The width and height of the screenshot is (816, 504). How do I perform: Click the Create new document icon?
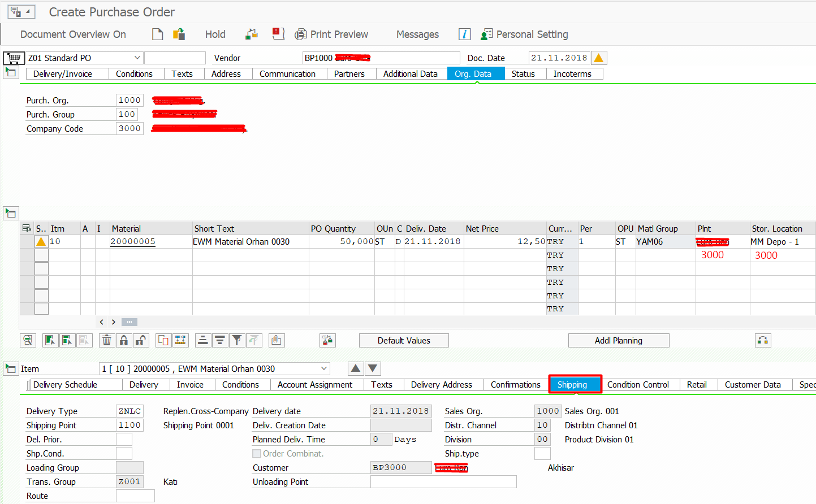pos(158,34)
